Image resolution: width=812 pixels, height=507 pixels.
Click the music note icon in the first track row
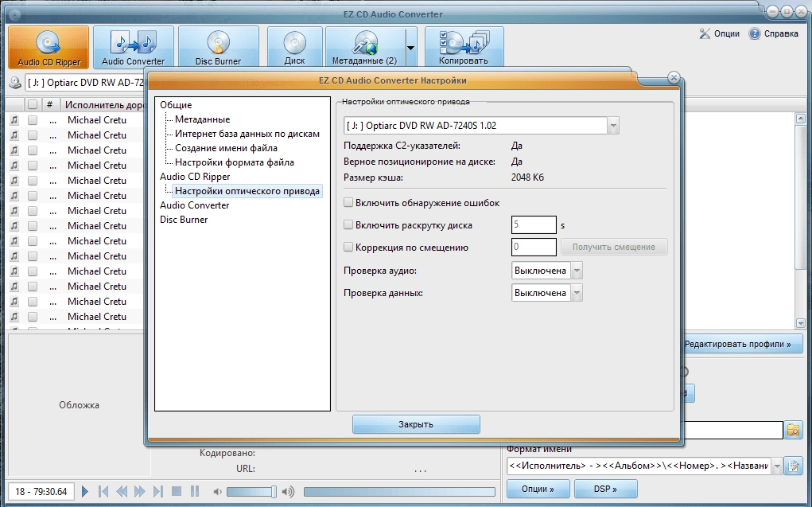[x=14, y=119]
